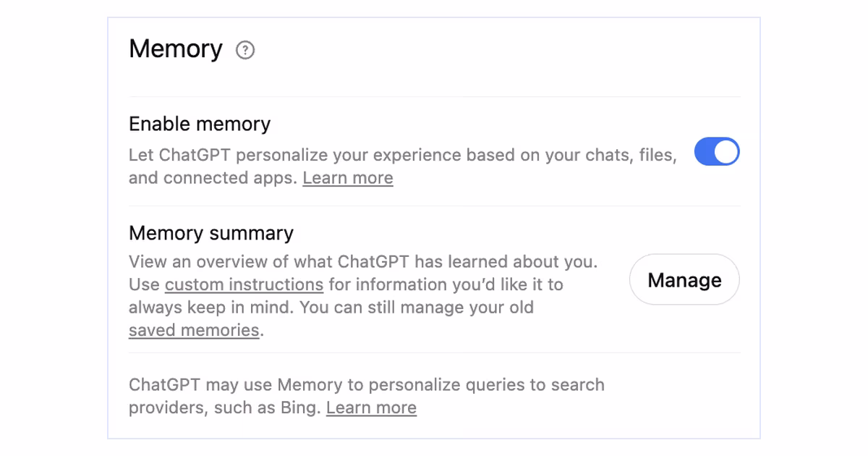The height and width of the screenshot is (456, 868).
Task: Click the Manage button
Action: pyautogui.click(x=684, y=280)
